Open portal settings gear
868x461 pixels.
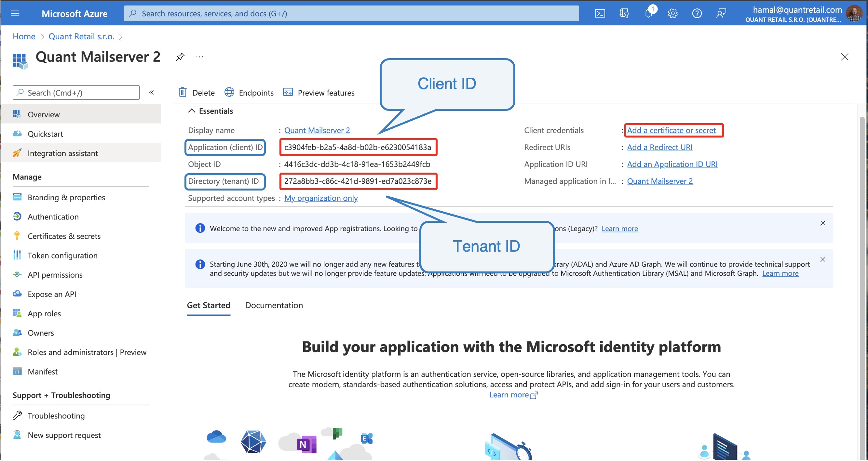point(673,13)
